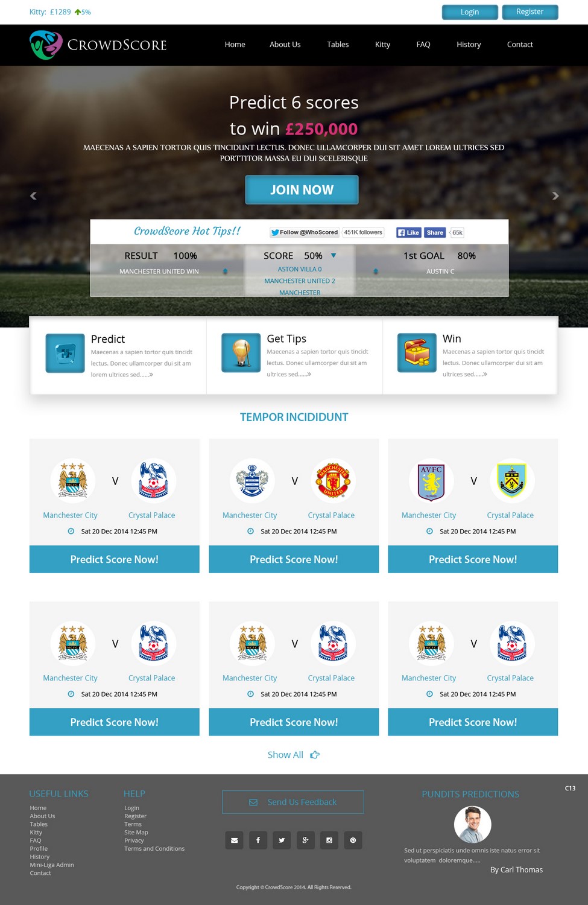The image size is (588, 905).
Task: Go to the next carousel slide
Action: 555,195
